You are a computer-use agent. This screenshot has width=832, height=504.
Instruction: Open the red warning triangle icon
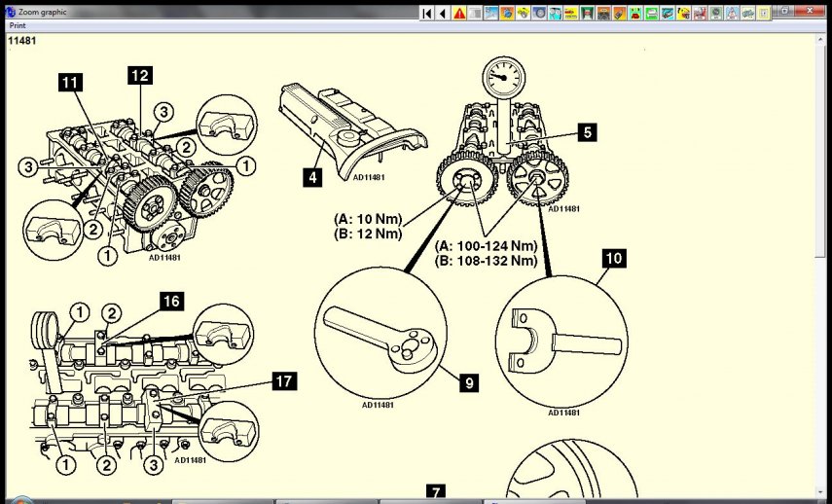459,14
